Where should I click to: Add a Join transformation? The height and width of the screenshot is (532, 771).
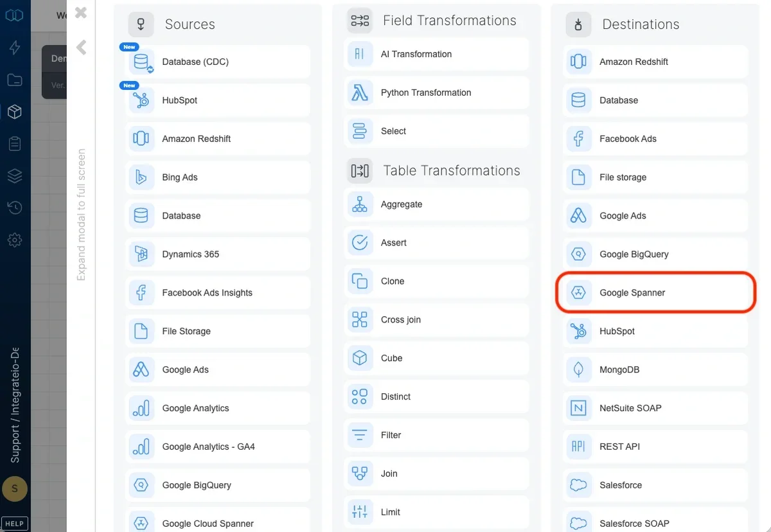(x=436, y=474)
